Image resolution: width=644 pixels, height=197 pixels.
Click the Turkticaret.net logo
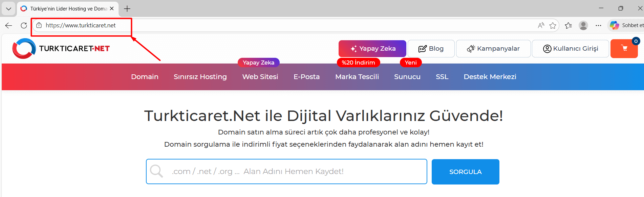click(61, 49)
